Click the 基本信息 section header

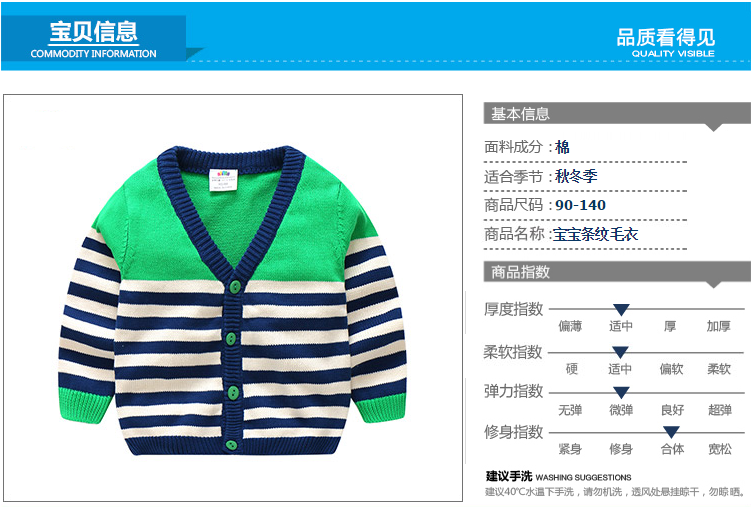point(617,114)
